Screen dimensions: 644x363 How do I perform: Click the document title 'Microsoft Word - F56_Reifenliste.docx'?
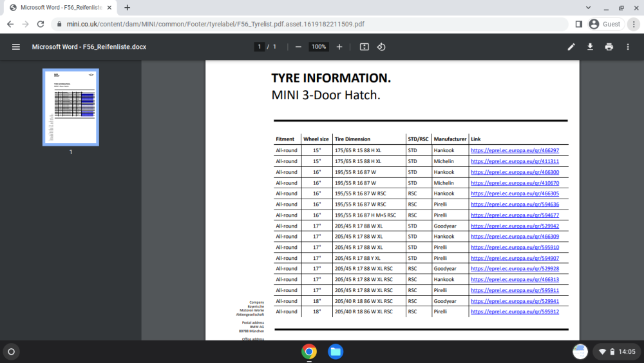[89, 47]
